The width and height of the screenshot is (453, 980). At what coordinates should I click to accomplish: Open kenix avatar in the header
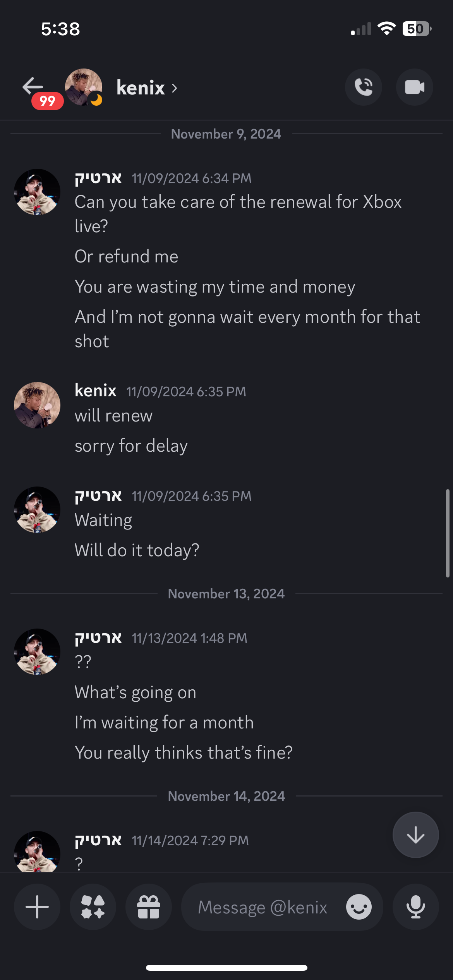(84, 87)
